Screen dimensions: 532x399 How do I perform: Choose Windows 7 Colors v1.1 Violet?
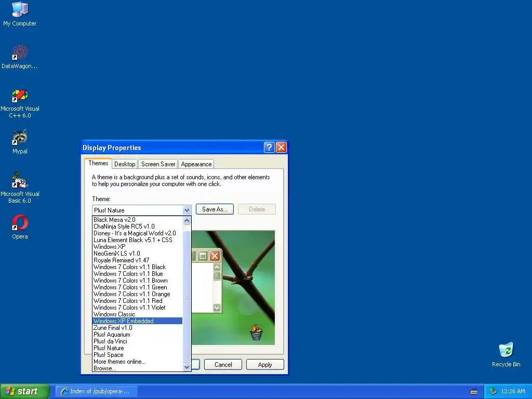tap(137, 308)
